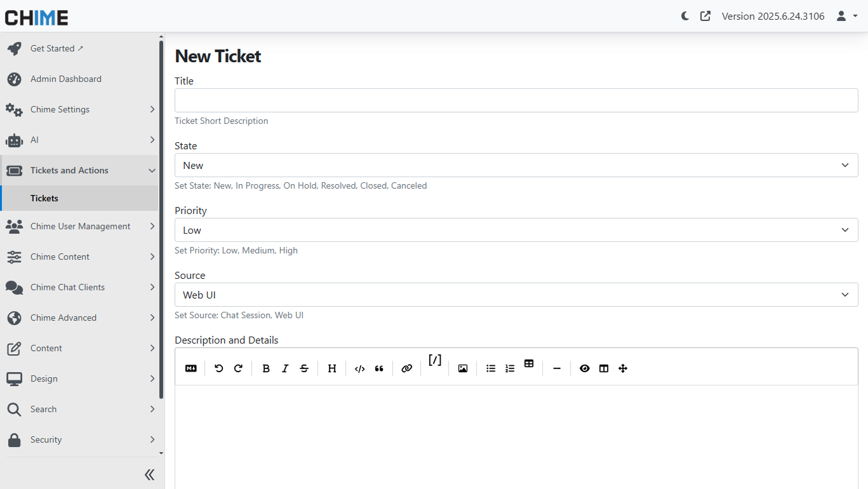Expand the Chime User Management chevron
Viewport: 868px width, 489px height.
[152, 226]
